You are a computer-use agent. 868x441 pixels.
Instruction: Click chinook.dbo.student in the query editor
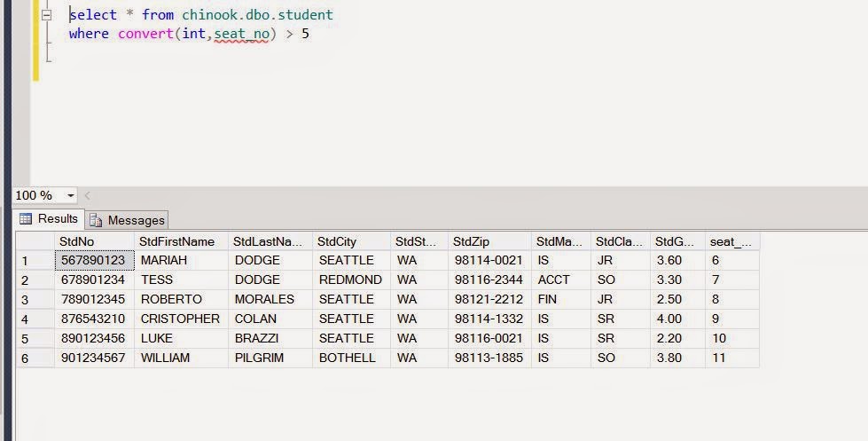click(257, 14)
